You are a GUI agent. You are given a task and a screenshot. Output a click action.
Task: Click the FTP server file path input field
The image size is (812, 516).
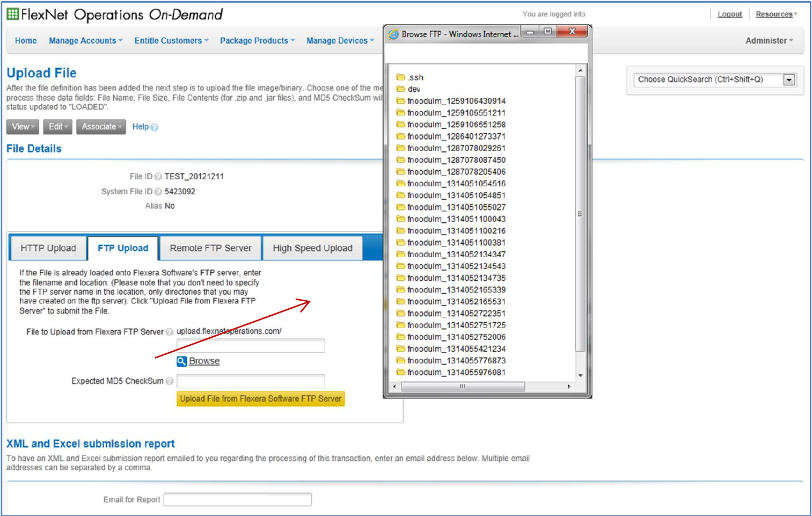pyautogui.click(x=251, y=346)
